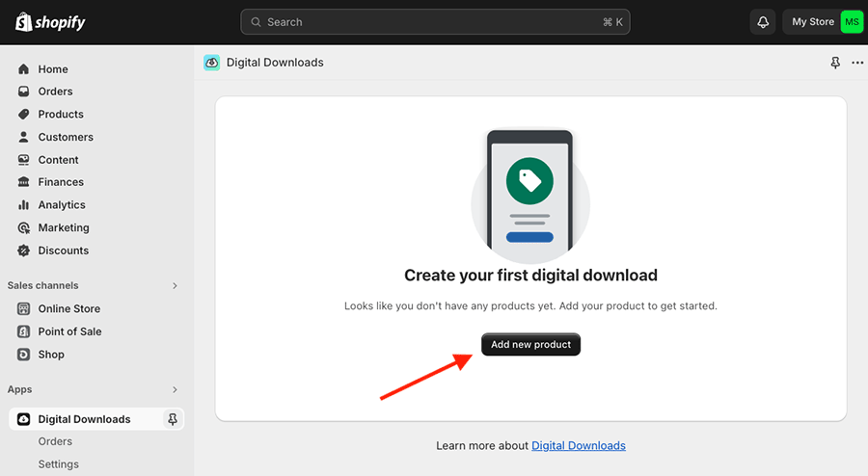The height and width of the screenshot is (476, 868).
Task: Open Orders under Digital Downloads
Action: [55, 441]
